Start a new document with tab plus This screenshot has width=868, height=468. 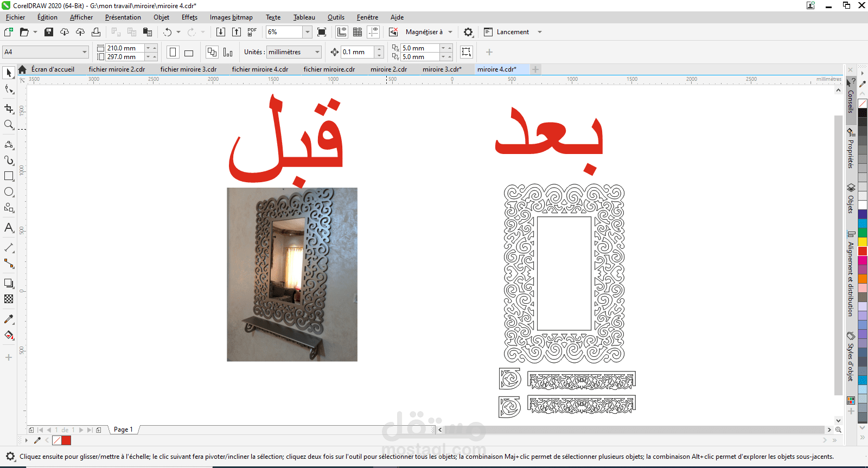click(535, 69)
